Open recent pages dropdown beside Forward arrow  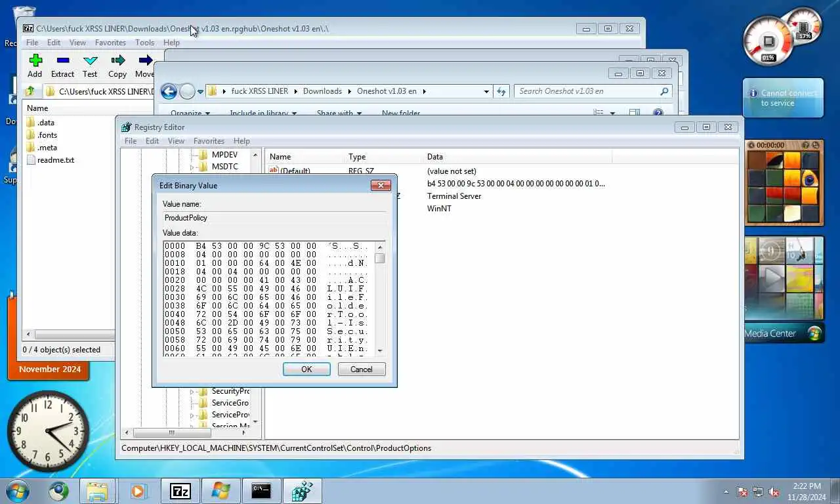(200, 92)
